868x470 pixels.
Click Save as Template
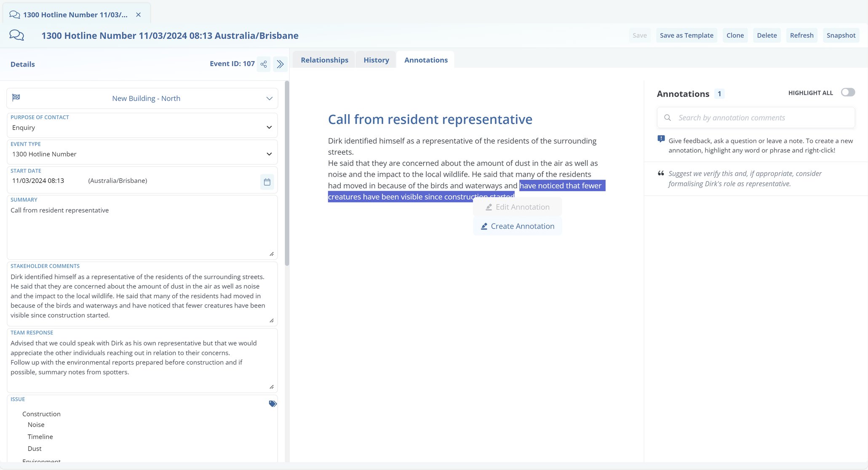(686, 35)
